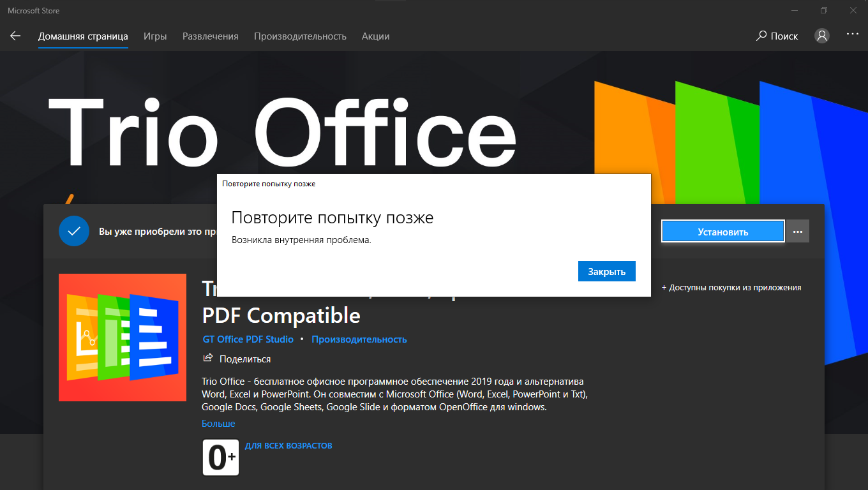
Task: Click the dialog heading Повторите попытку позже
Action: (333, 218)
